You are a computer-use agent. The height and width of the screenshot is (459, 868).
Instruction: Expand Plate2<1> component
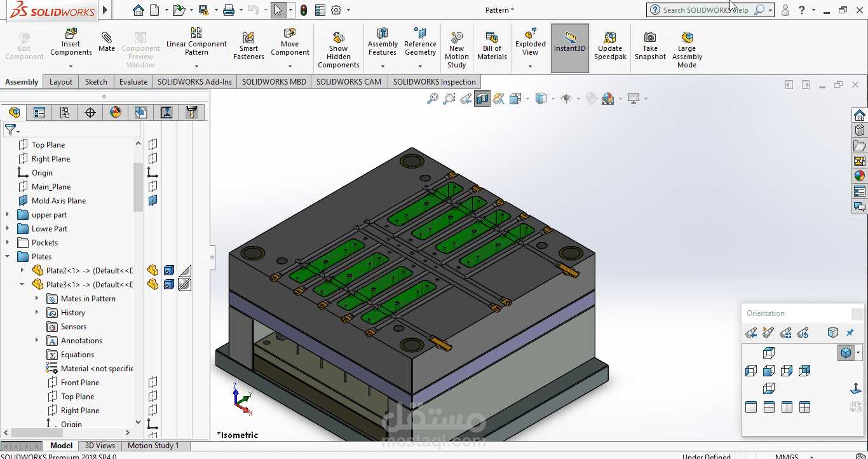tap(22, 271)
